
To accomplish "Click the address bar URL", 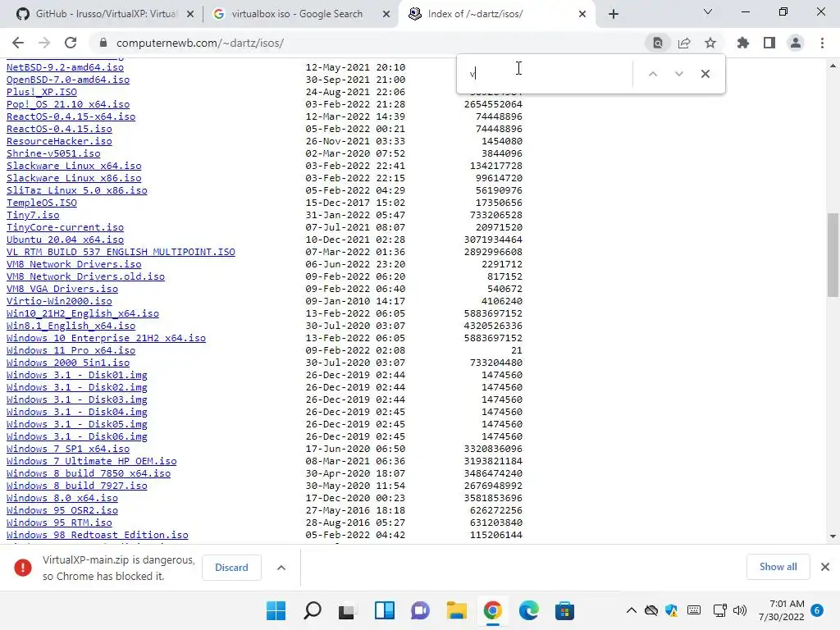I will [x=200, y=43].
